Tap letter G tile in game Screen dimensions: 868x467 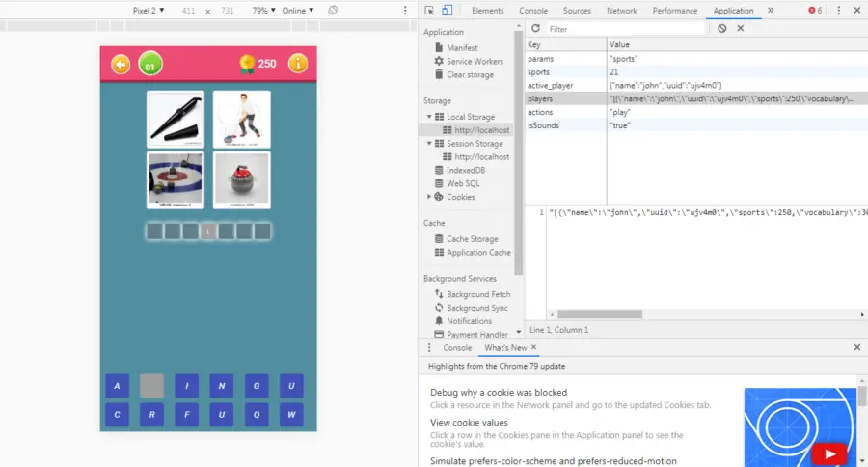257,386
